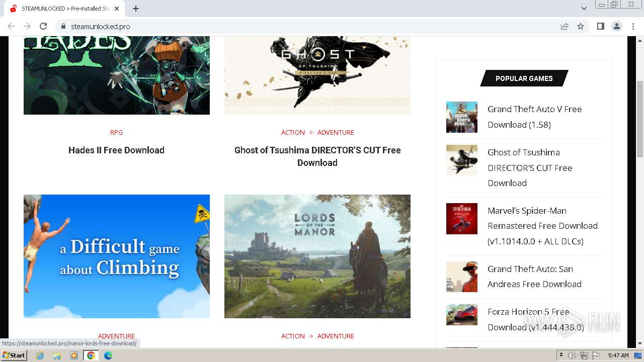This screenshot has height=362, width=644.
Task: Open the Chrome profile avatar
Action: coord(617,26)
